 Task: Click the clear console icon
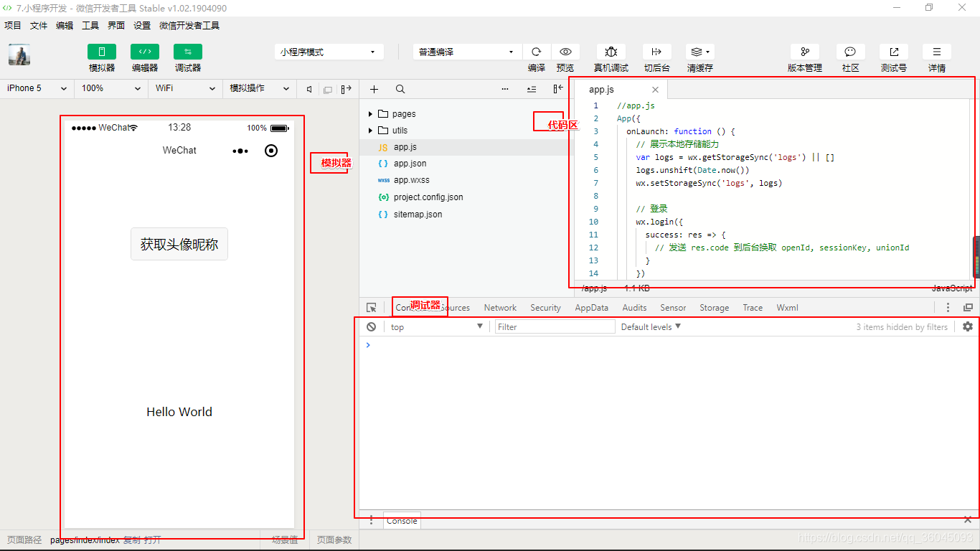tap(371, 326)
